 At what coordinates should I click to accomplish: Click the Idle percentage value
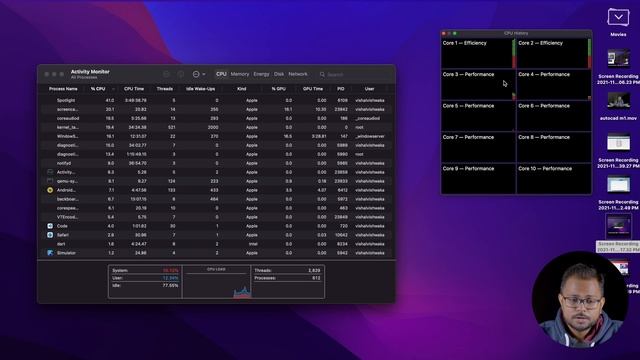pyautogui.click(x=171, y=286)
